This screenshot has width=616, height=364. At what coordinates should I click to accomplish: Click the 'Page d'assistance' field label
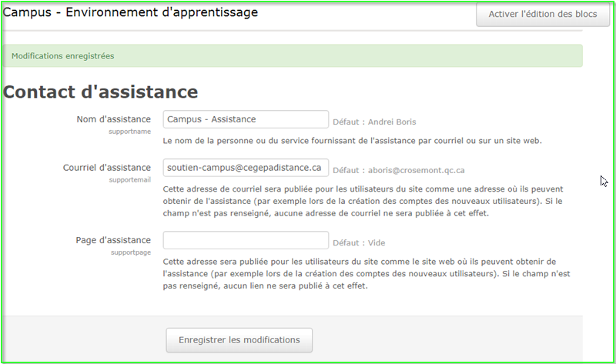(x=112, y=241)
